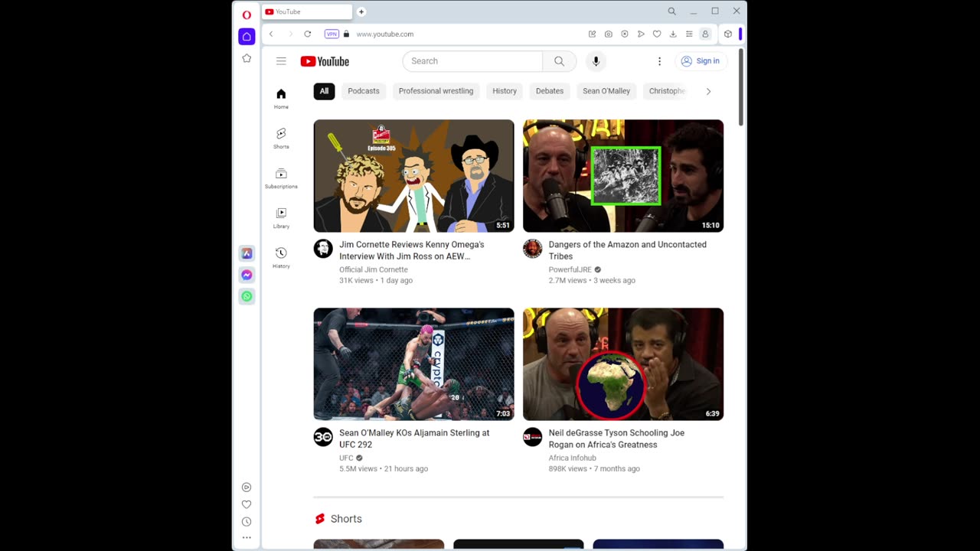980x551 pixels.
Task: Click title 'Sean O'Malley KOs Aljamain Sterling'
Action: click(414, 439)
